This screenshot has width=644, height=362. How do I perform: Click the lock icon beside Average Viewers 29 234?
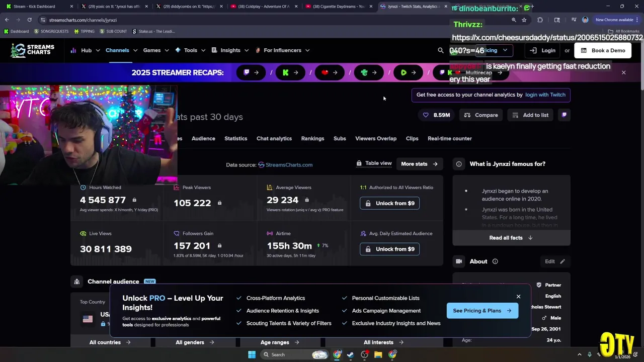307,200
